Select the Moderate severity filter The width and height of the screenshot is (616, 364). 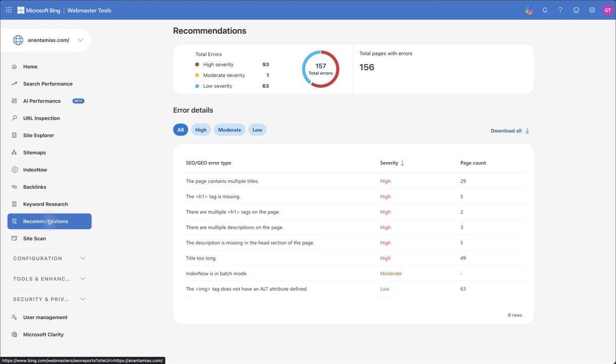point(229,130)
